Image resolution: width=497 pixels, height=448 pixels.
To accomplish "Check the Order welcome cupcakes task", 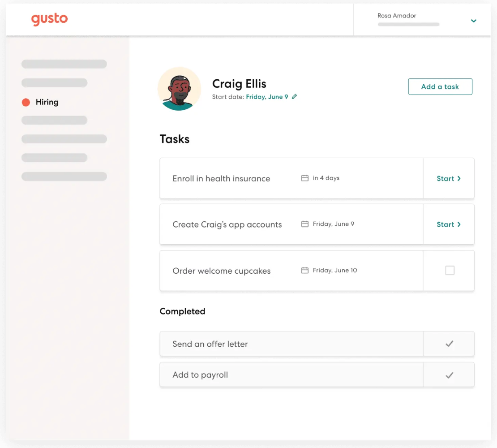I will [x=448, y=270].
